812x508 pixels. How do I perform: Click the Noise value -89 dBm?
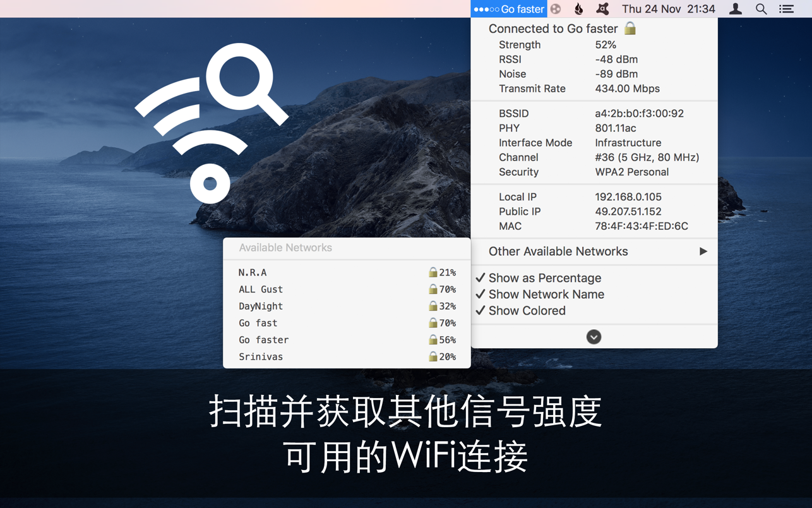pos(616,74)
